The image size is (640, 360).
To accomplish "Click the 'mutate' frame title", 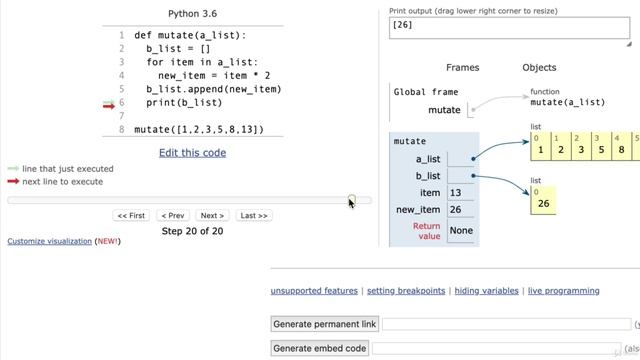I will tap(410, 141).
